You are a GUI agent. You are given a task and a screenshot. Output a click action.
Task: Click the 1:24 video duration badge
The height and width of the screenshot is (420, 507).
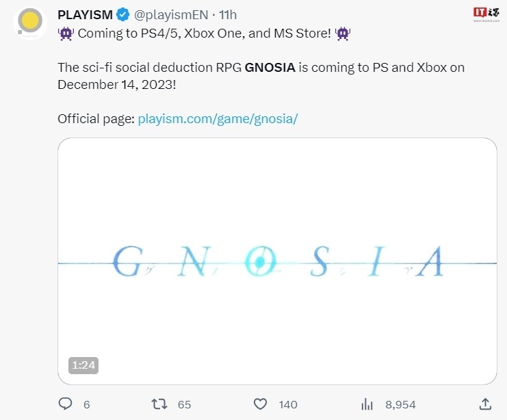83,365
